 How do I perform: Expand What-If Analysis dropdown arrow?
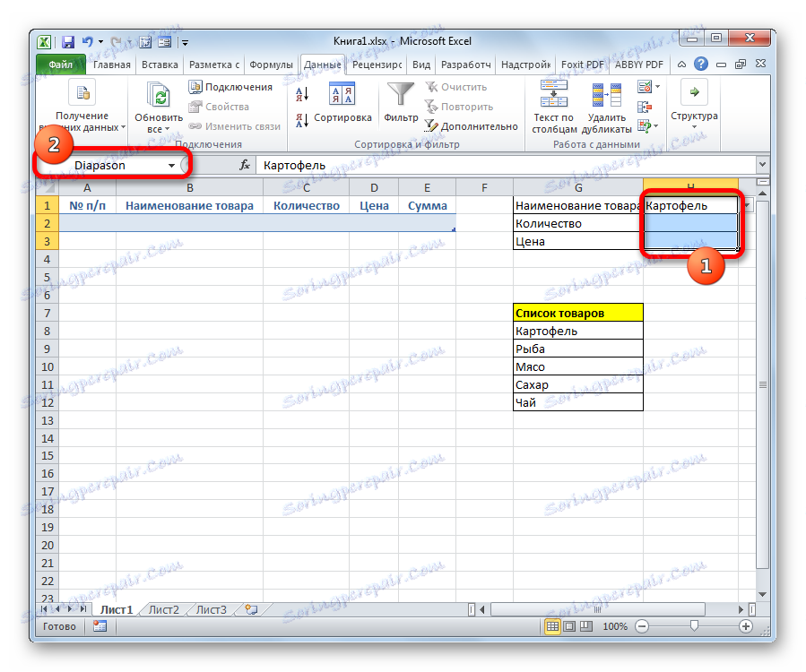click(656, 126)
